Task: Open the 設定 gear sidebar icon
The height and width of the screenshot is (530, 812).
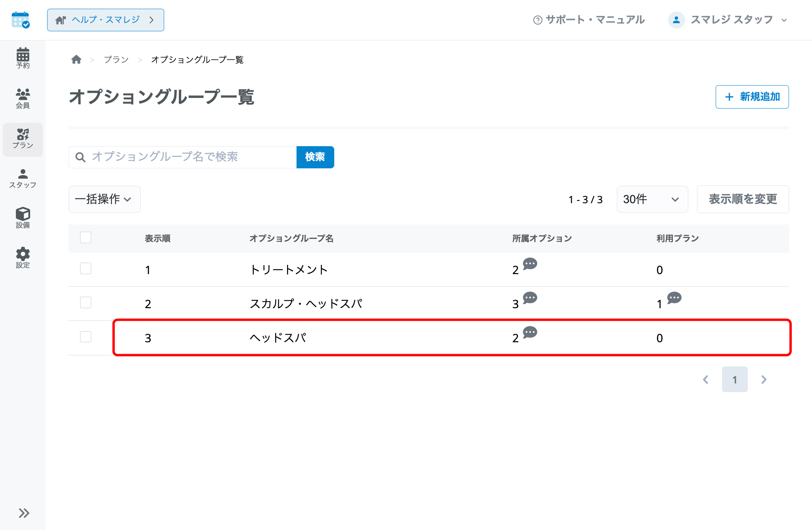Action: (x=23, y=258)
